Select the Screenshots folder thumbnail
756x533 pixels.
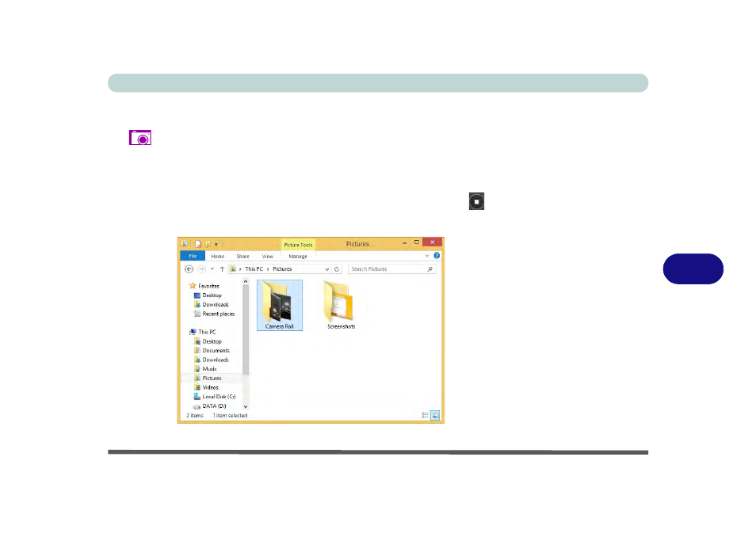coord(341,305)
